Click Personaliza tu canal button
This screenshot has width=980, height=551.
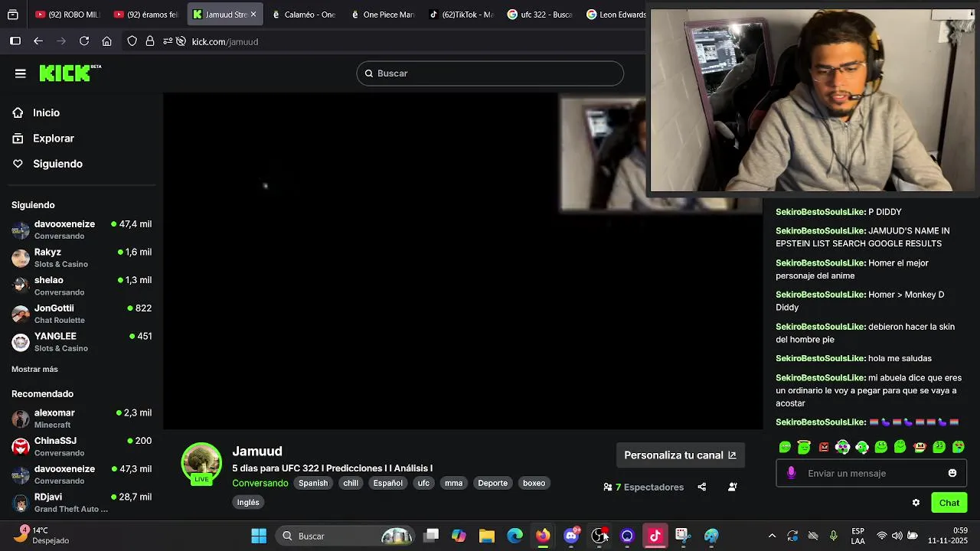[x=680, y=455]
